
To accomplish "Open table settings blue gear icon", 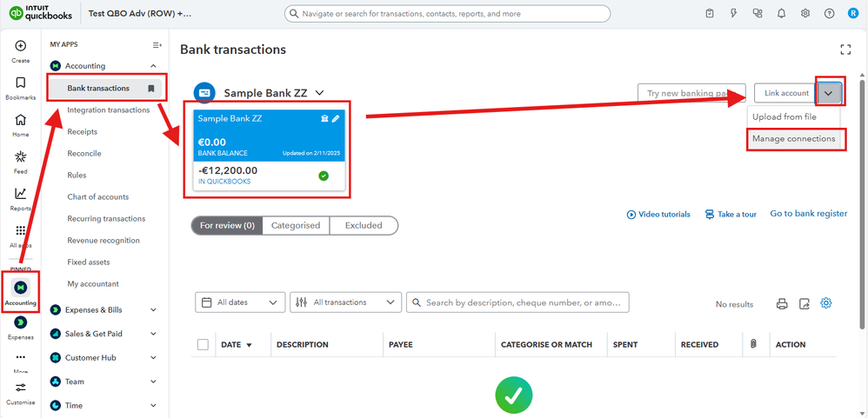I will pyautogui.click(x=826, y=303).
